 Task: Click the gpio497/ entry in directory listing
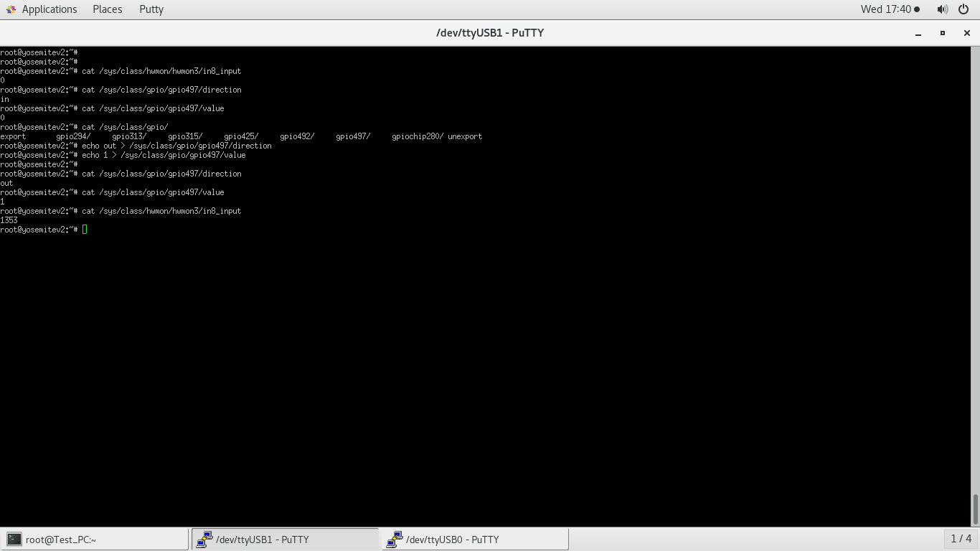pyautogui.click(x=353, y=136)
